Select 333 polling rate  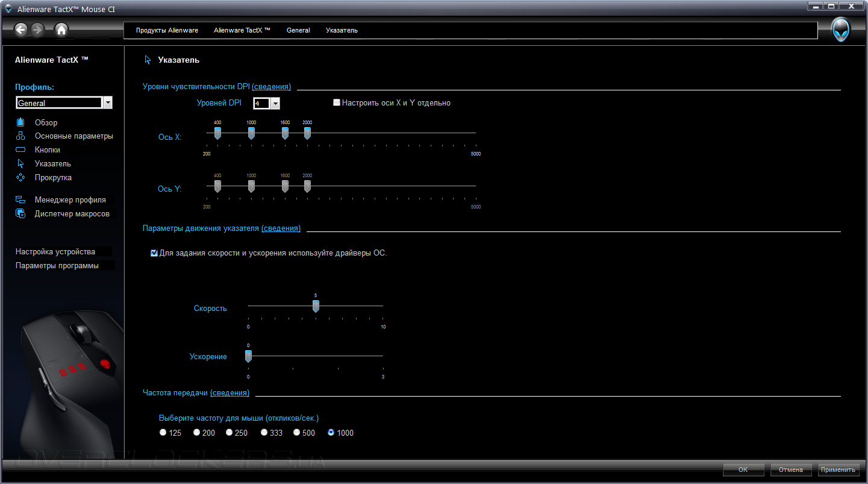pos(264,432)
